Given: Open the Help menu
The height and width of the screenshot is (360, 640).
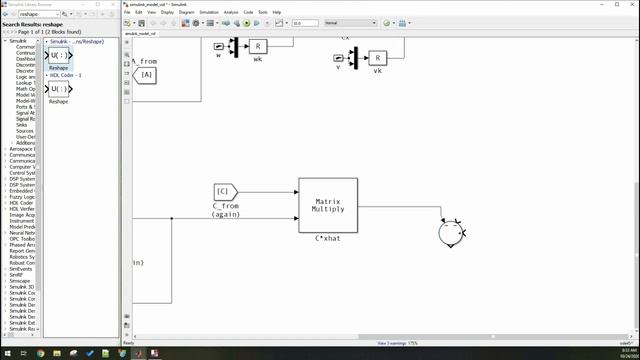Looking at the screenshot, I should 277,12.
